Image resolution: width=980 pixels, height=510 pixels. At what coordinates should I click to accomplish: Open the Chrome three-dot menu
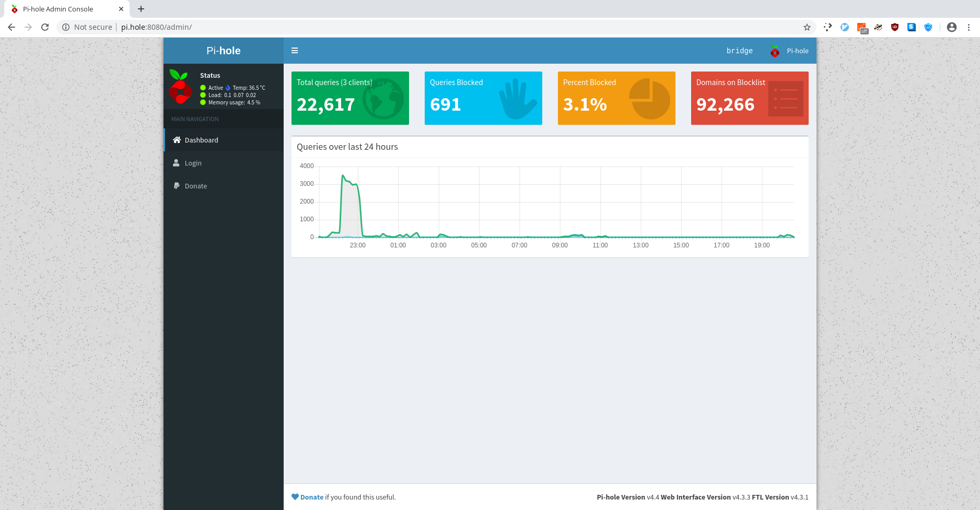click(969, 27)
